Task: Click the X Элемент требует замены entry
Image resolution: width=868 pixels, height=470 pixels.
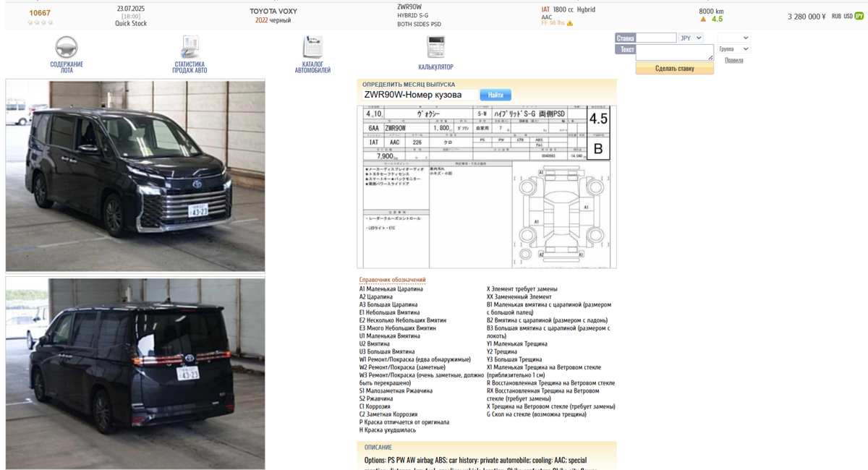Action: pos(522,289)
